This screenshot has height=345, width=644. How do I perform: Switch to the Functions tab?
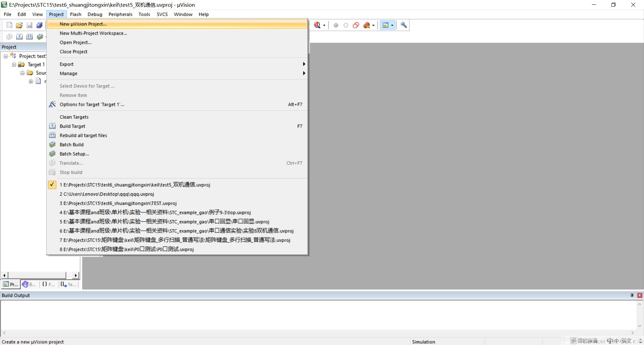(x=49, y=284)
